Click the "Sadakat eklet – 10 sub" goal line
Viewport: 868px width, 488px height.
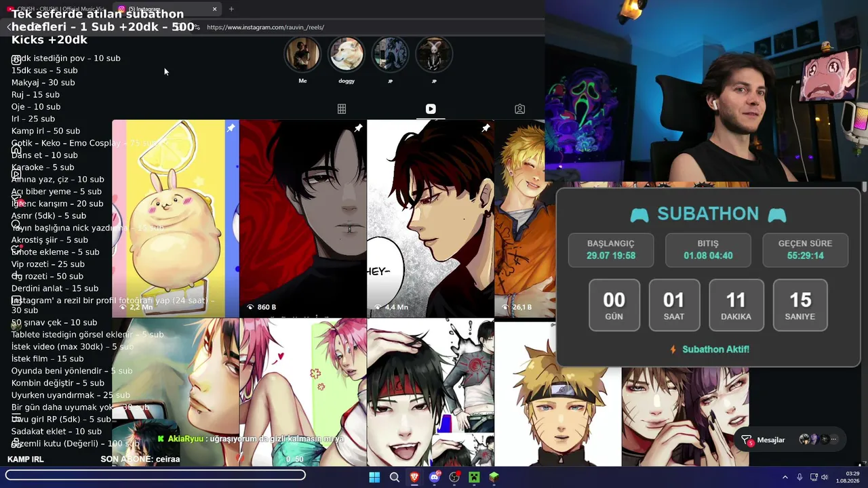(56, 431)
